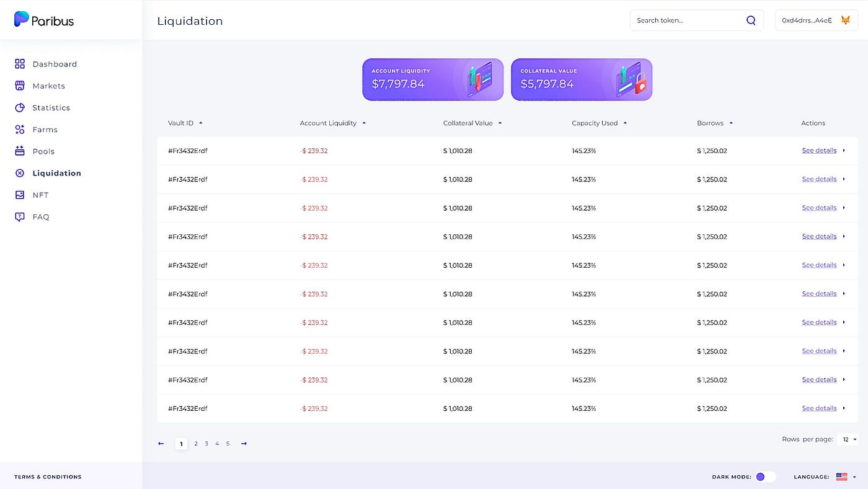Screen dimensions: 868x489
Task: Sort table by Vault ID column
Action: coord(185,123)
